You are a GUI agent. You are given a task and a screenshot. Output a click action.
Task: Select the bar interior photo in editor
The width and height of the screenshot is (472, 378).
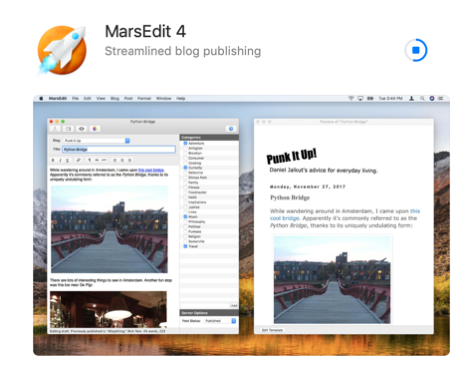coord(108,309)
